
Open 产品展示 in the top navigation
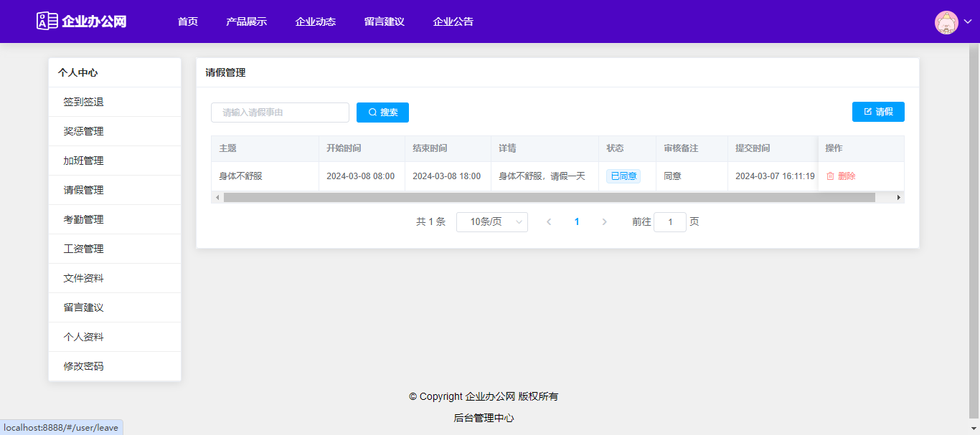coord(246,21)
